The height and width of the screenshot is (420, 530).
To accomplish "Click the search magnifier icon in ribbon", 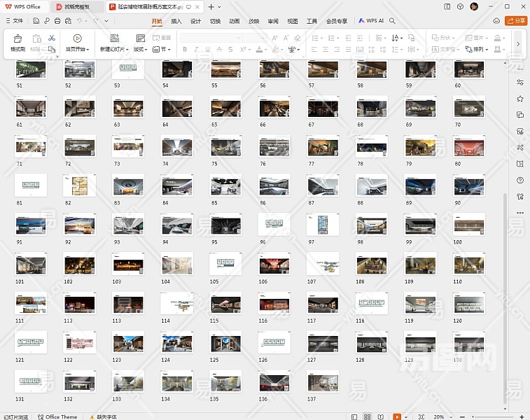I will click(x=393, y=21).
